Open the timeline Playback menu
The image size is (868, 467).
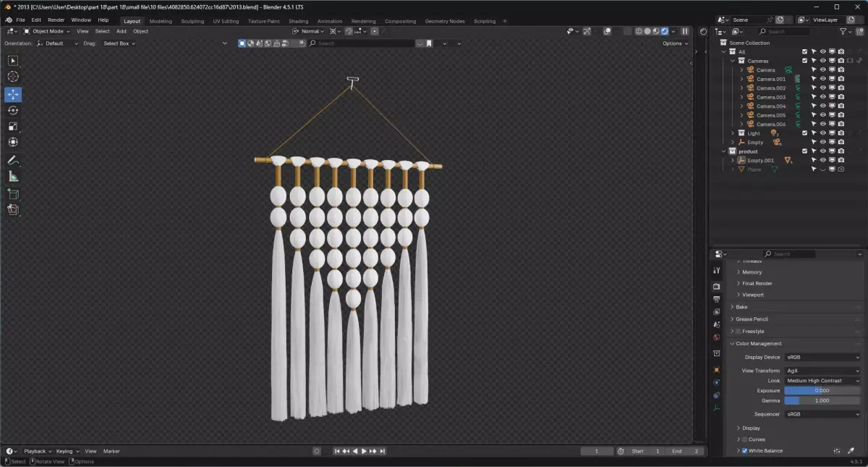click(x=38, y=451)
